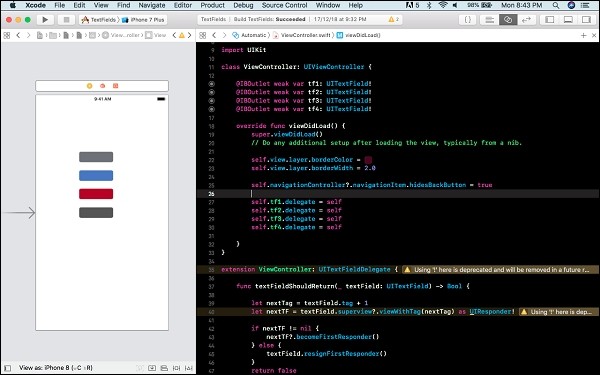Open the viewDidLoad() method jump menu
Viewport: 600px width, 375px height.
tap(359, 35)
